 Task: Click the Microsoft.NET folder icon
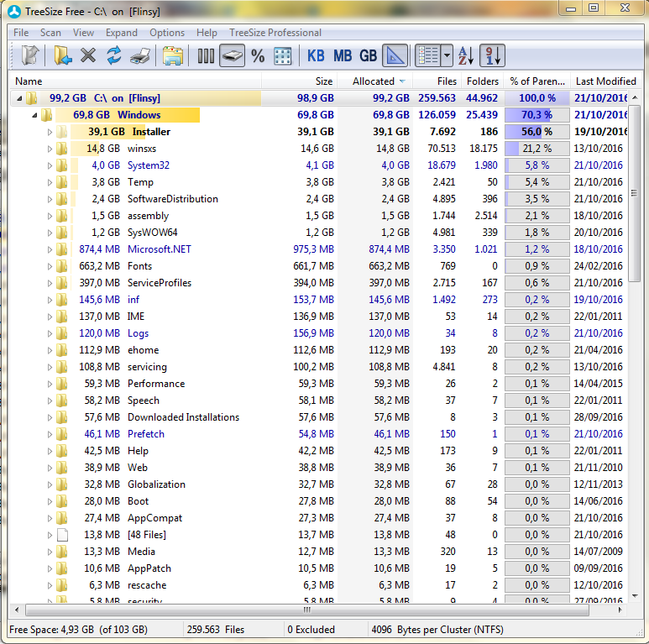tap(61, 249)
